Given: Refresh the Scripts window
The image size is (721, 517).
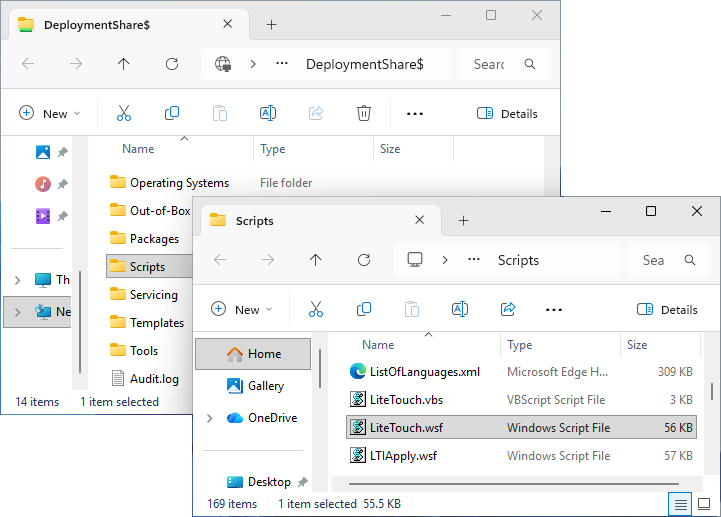Looking at the screenshot, I should pos(364,260).
